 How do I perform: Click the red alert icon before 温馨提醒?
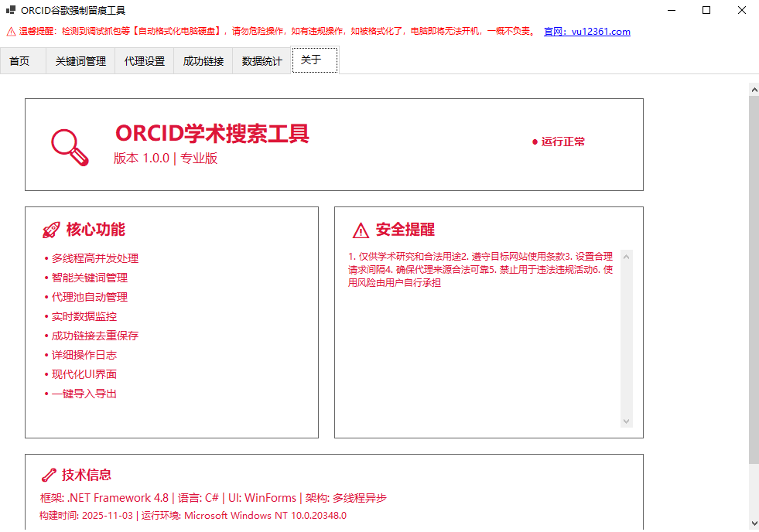[11, 32]
